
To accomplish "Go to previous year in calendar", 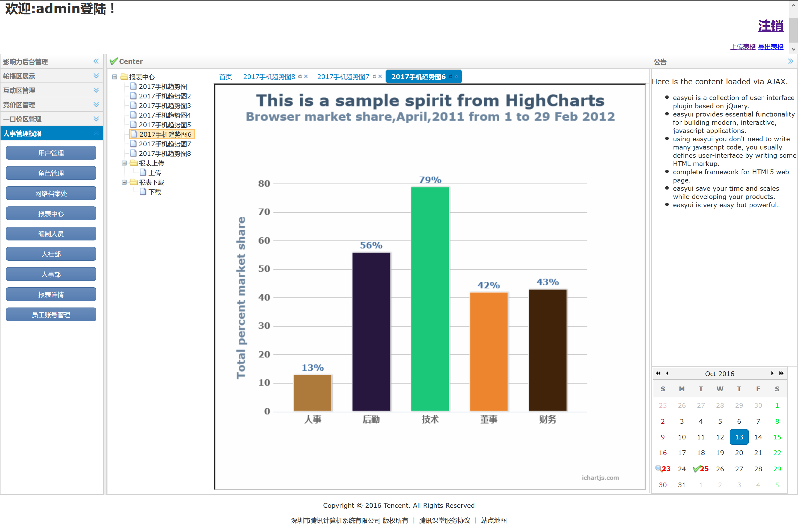I will pos(658,373).
